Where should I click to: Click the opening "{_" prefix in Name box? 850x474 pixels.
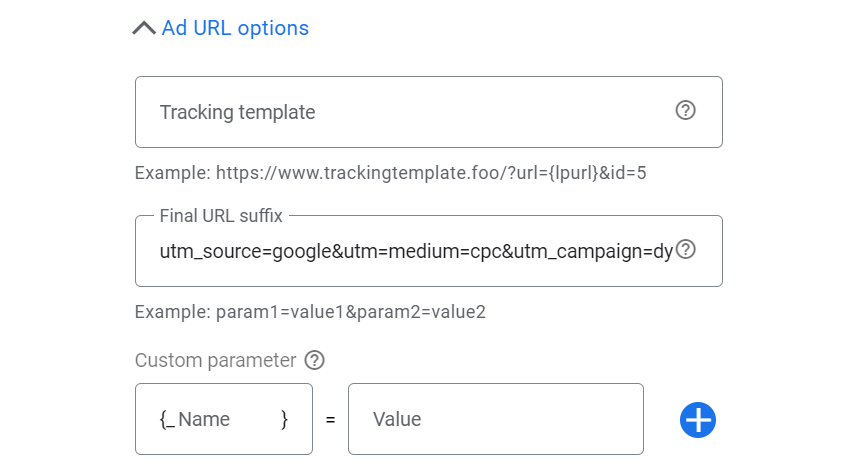pyautogui.click(x=167, y=419)
